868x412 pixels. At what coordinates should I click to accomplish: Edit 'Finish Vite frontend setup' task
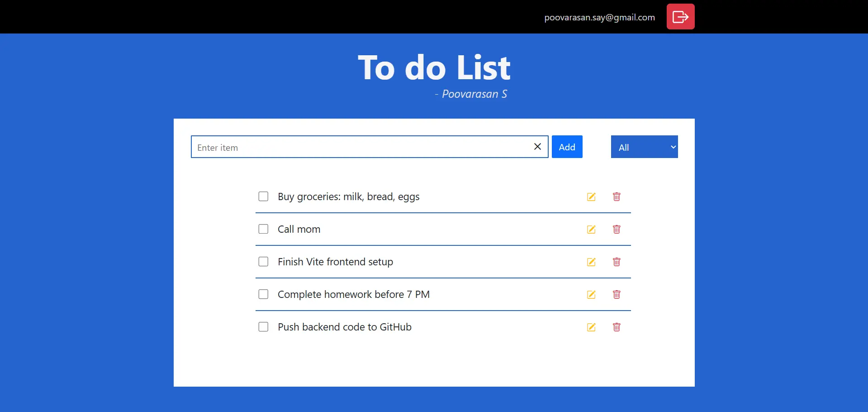click(591, 262)
